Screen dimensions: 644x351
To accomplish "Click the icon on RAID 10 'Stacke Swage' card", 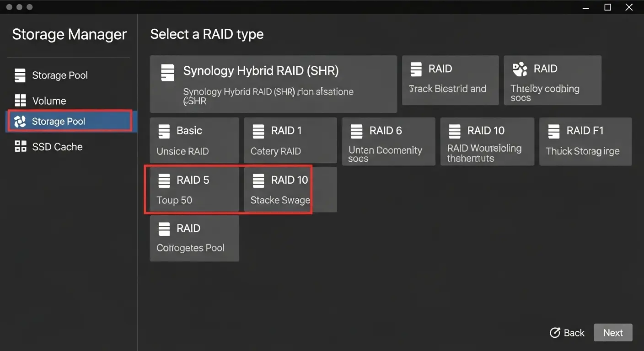I will pos(258,181).
